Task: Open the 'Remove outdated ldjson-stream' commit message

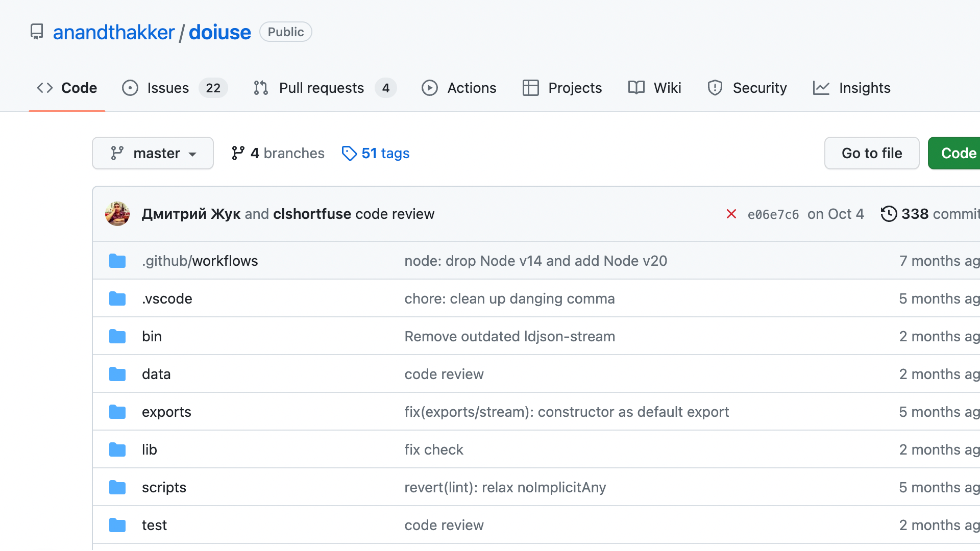Action: (509, 336)
